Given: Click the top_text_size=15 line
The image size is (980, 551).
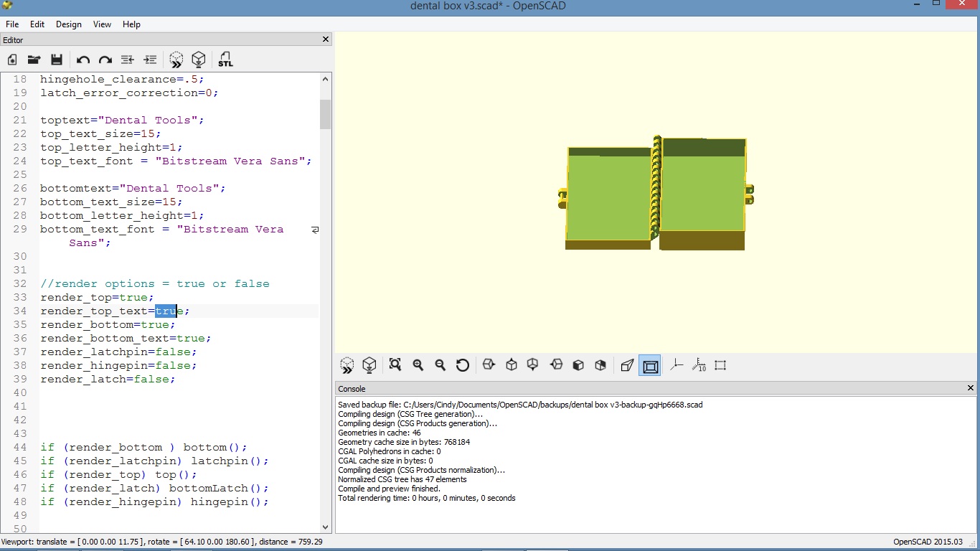Looking at the screenshot, I should 100,133.
